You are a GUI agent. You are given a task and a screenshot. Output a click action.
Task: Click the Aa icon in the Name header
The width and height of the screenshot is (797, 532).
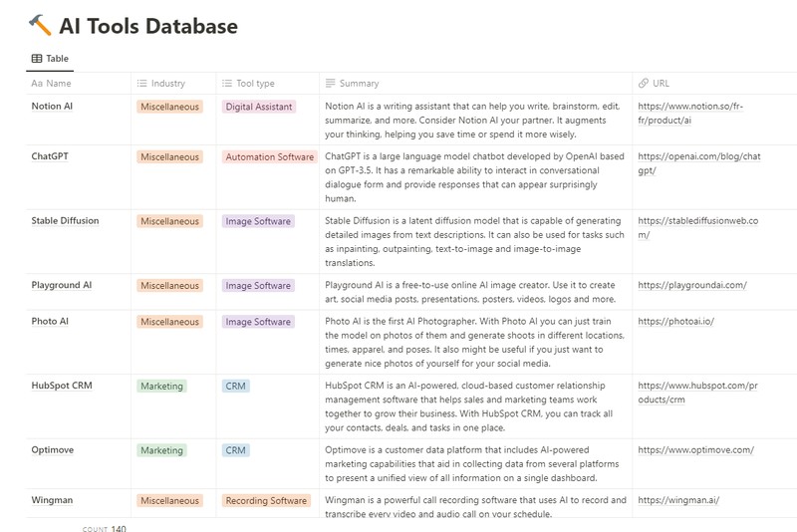pyautogui.click(x=37, y=84)
